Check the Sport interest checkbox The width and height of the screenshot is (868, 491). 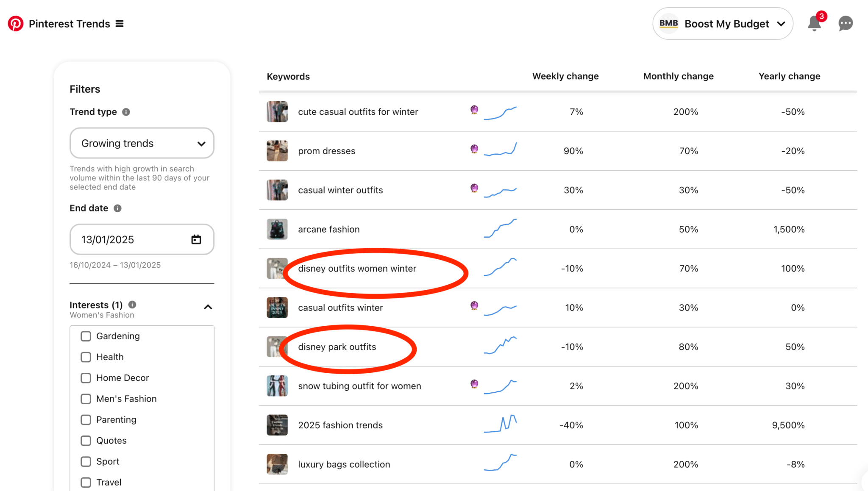pos(86,461)
